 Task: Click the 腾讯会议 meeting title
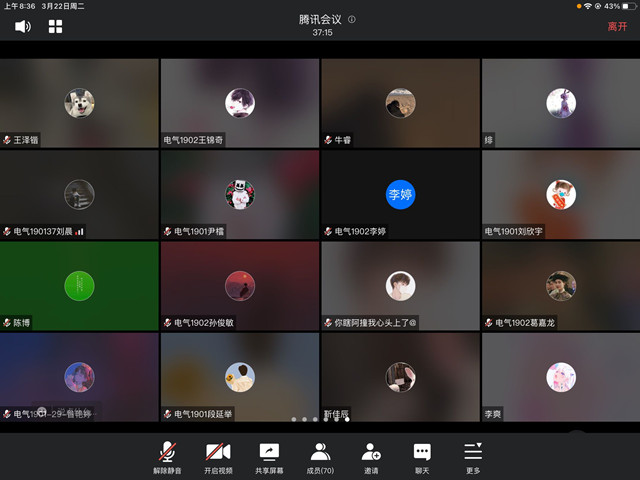(x=320, y=19)
